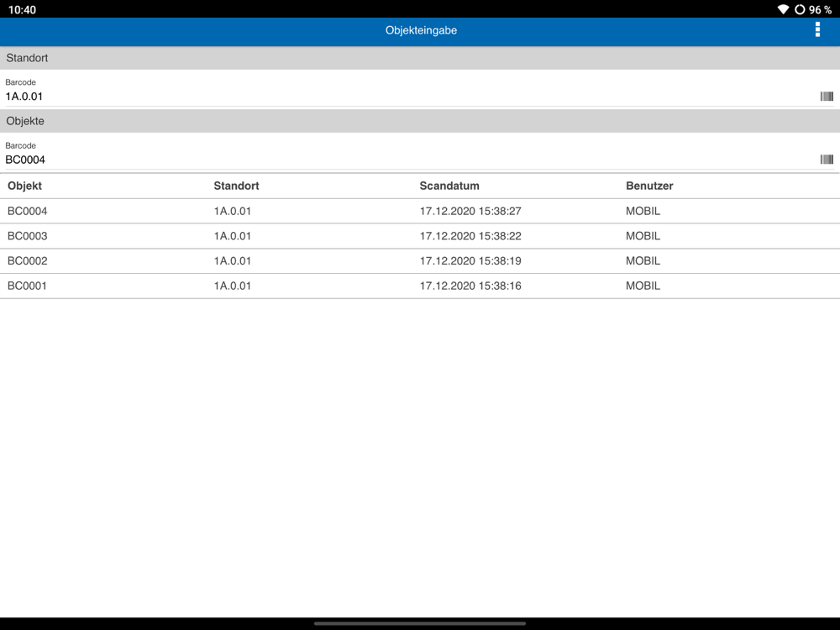
Task: Click Standort cell in BC0003 row
Action: click(233, 236)
